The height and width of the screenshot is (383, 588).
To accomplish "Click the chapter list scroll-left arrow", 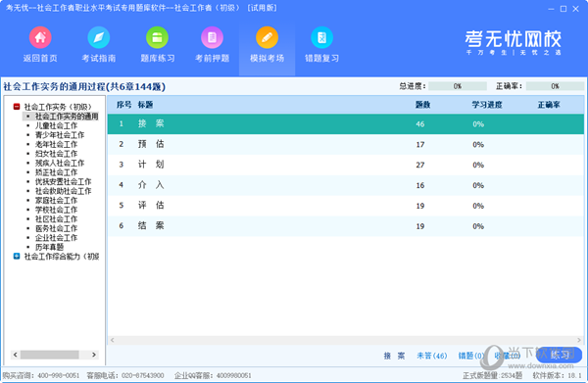I will click(112, 340).
